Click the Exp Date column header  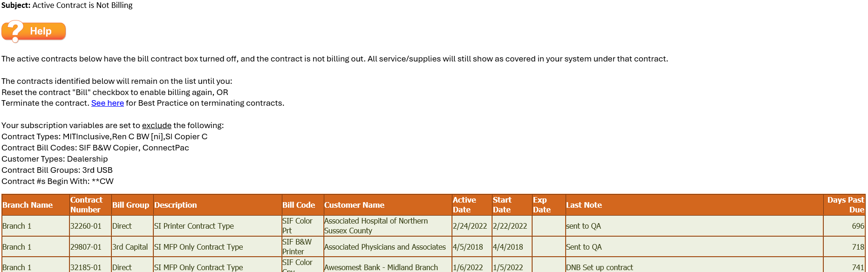[x=549, y=205]
